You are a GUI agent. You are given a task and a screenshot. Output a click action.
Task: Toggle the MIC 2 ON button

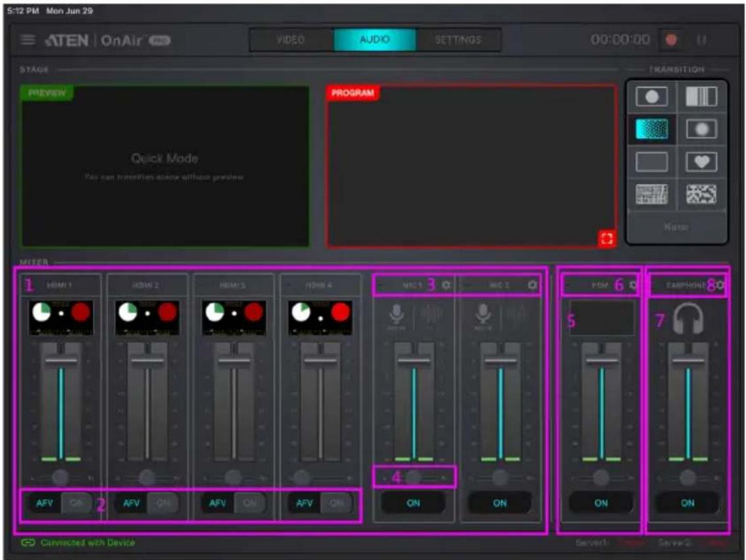[500, 503]
